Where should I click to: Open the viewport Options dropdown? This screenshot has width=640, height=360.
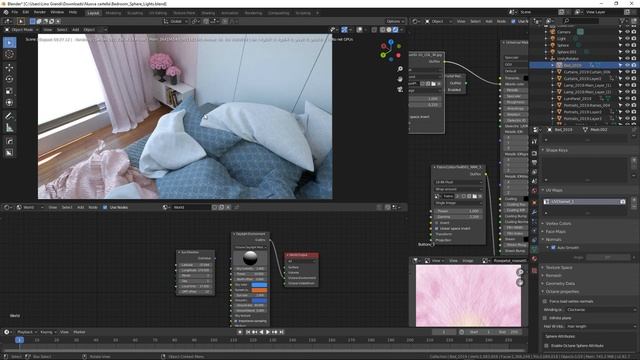[395, 21]
